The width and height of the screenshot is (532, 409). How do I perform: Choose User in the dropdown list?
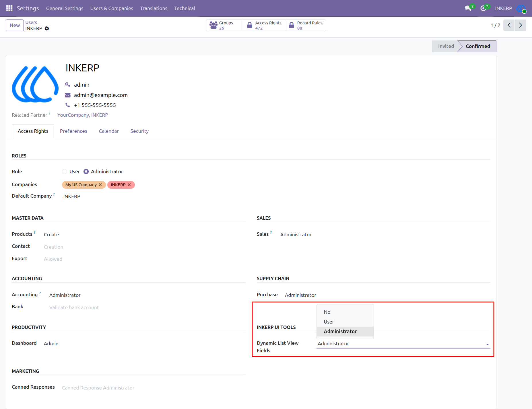coord(345,322)
